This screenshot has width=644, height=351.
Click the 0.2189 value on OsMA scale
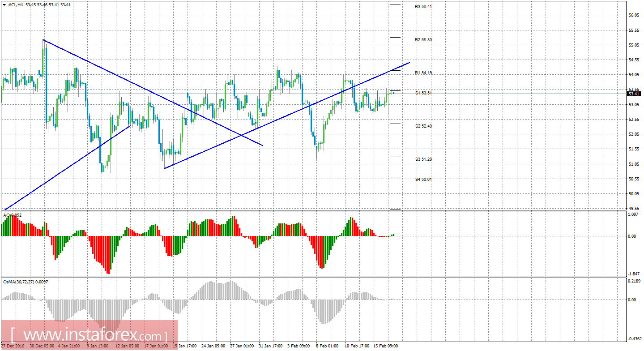tap(634, 281)
